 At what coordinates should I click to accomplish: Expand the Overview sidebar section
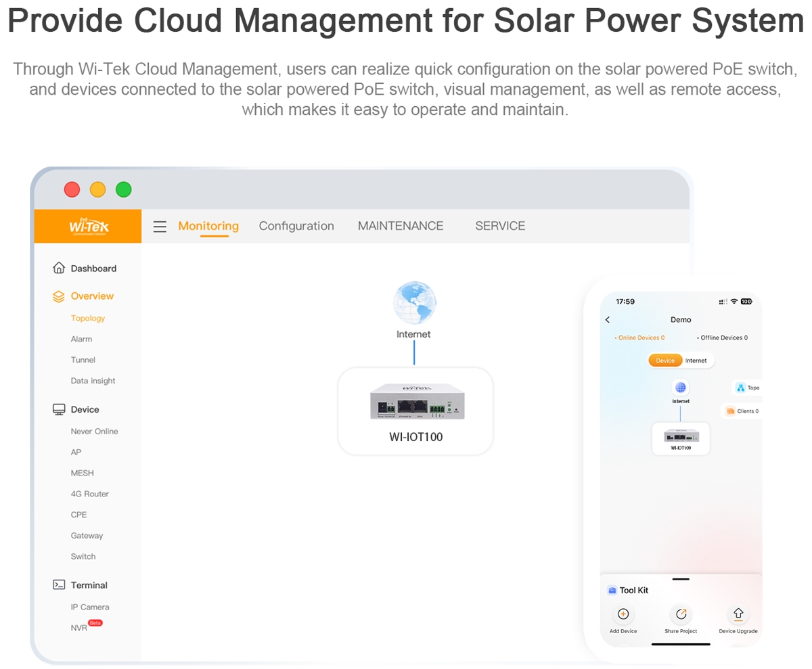[91, 296]
